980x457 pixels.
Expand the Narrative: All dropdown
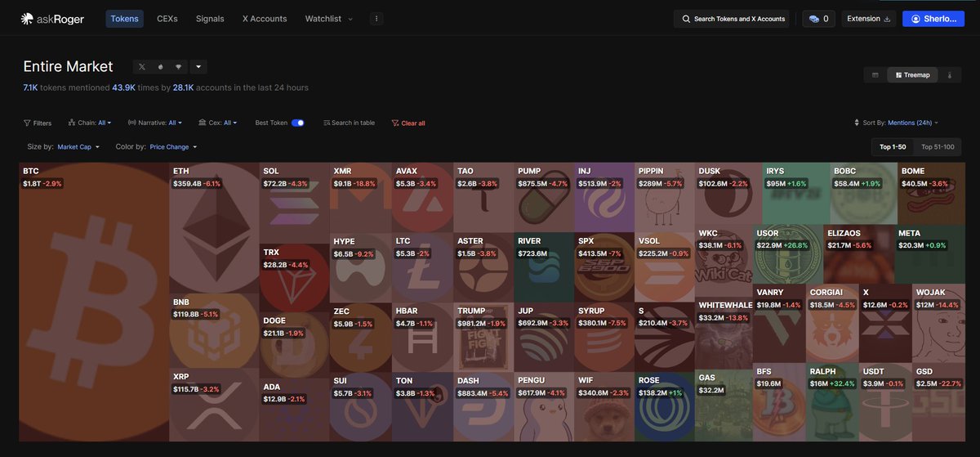coord(155,123)
